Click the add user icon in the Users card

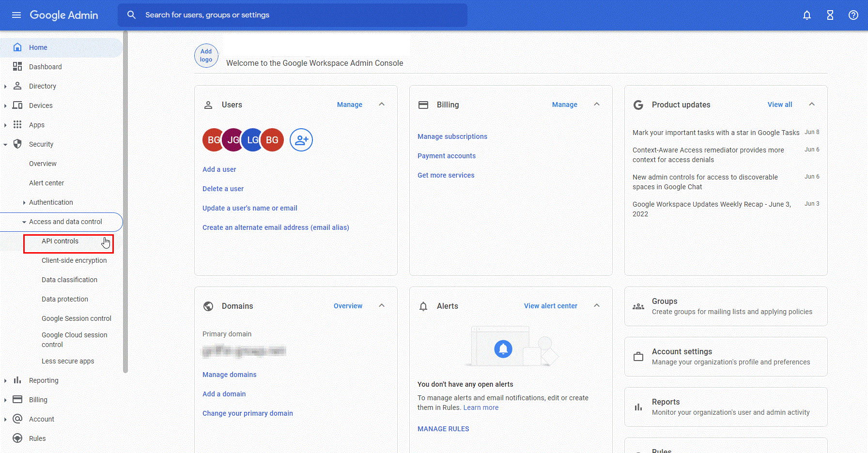301,140
